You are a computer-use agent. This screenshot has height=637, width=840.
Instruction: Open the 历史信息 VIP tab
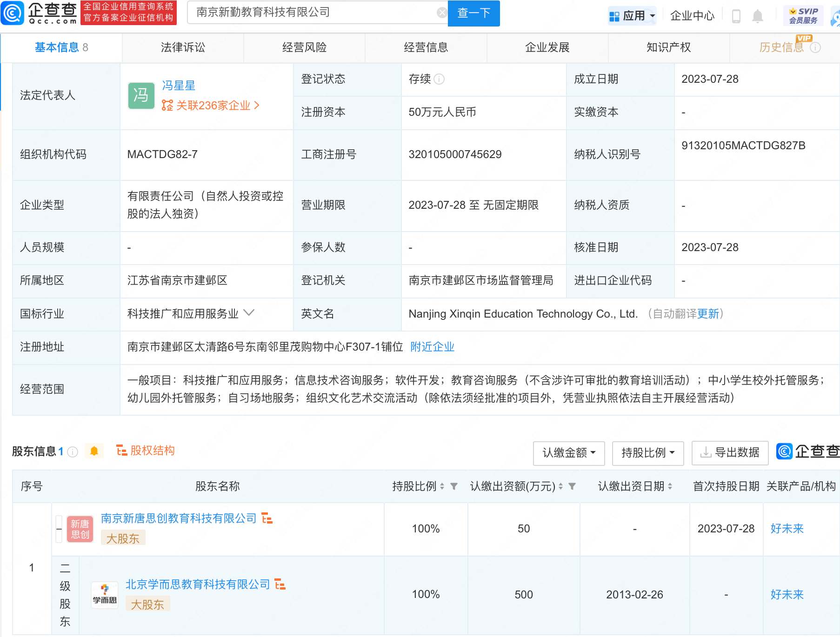point(781,47)
